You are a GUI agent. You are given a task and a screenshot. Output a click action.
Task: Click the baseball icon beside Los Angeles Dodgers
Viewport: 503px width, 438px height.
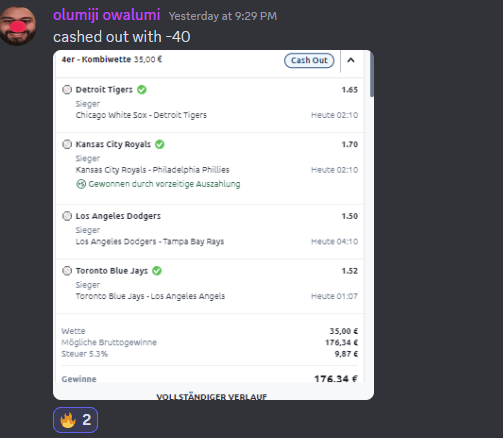67,216
